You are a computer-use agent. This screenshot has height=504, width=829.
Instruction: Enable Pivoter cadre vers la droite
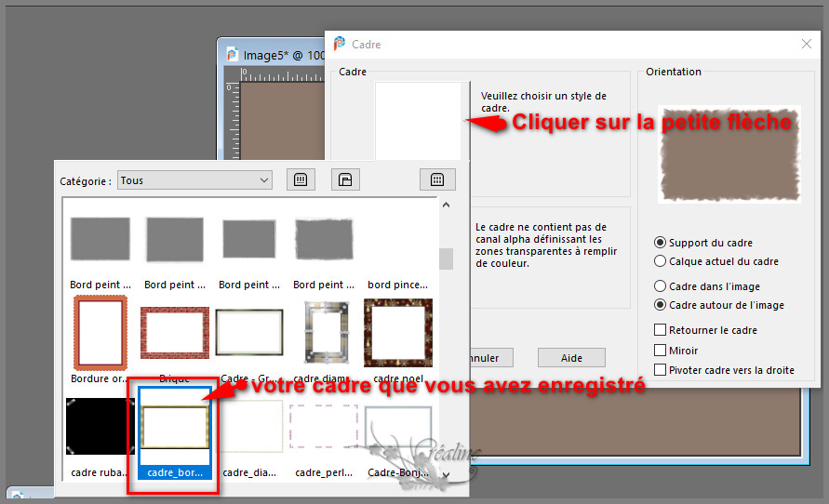(x=661, y=370)
